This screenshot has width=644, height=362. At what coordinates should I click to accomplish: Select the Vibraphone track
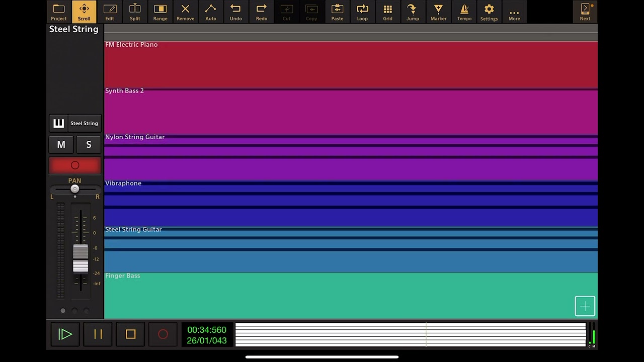[351, 205]
